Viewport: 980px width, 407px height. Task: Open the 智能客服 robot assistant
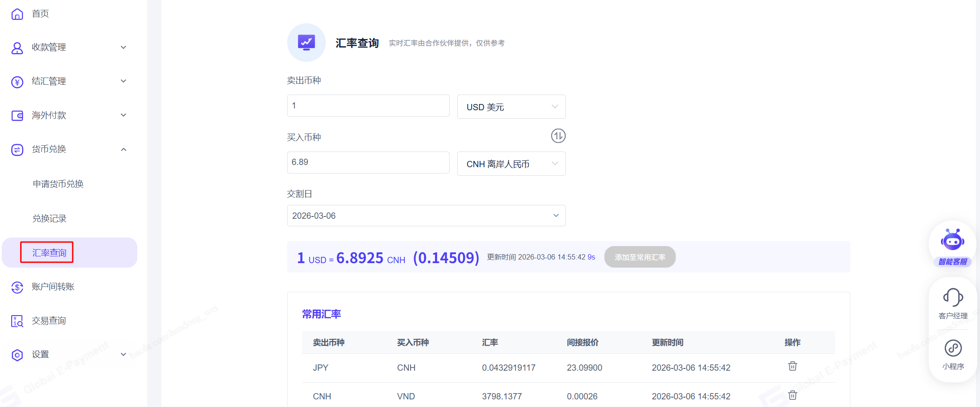953,242
